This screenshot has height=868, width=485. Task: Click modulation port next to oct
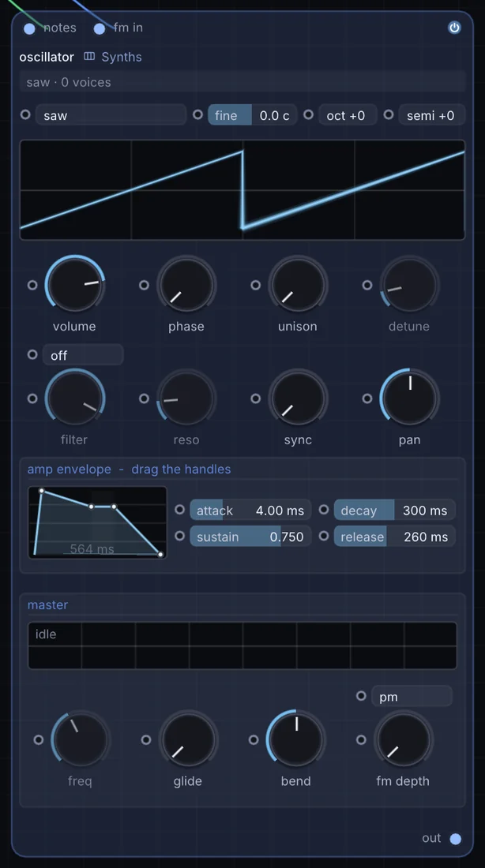(308, 114)
